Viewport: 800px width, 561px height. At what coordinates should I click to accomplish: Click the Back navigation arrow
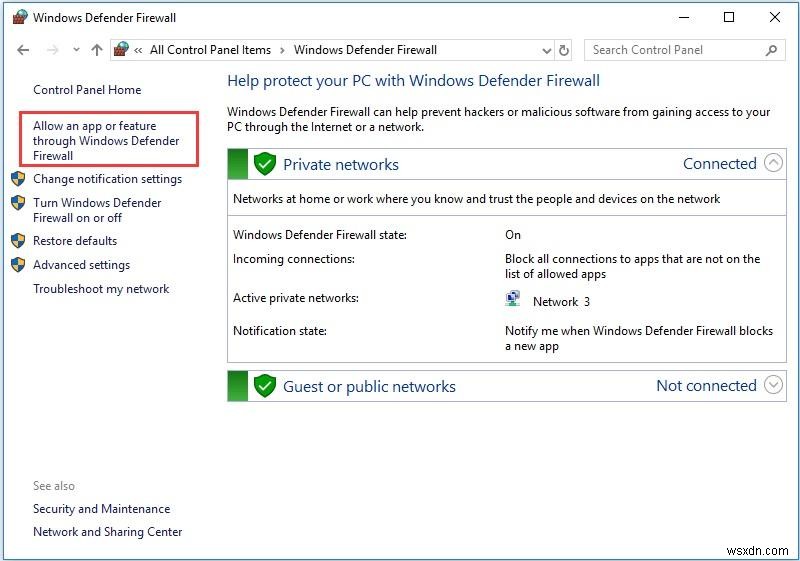pos(23,50)
